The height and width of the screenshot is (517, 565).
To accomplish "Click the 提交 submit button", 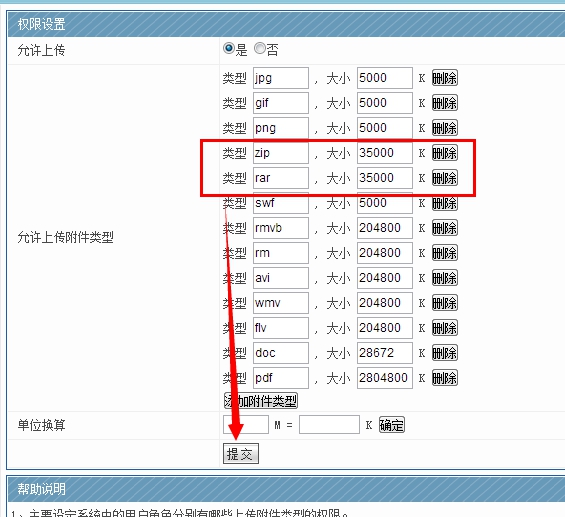I will point(241,454).
